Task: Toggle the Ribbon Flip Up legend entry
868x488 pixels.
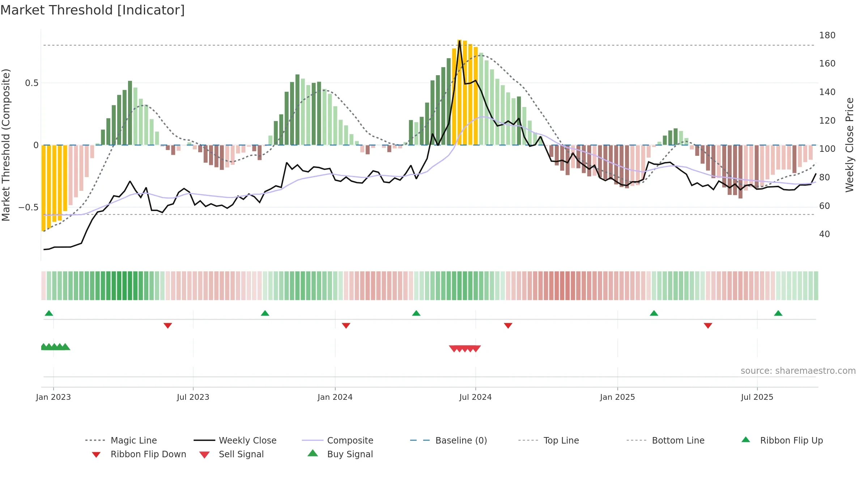Action: click(782, 440)
